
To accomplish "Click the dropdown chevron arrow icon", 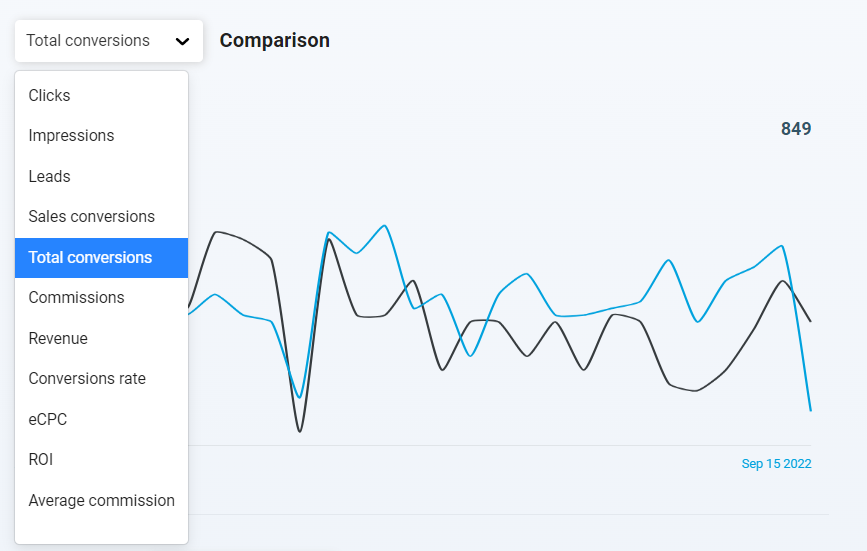I will pos(182,41).
